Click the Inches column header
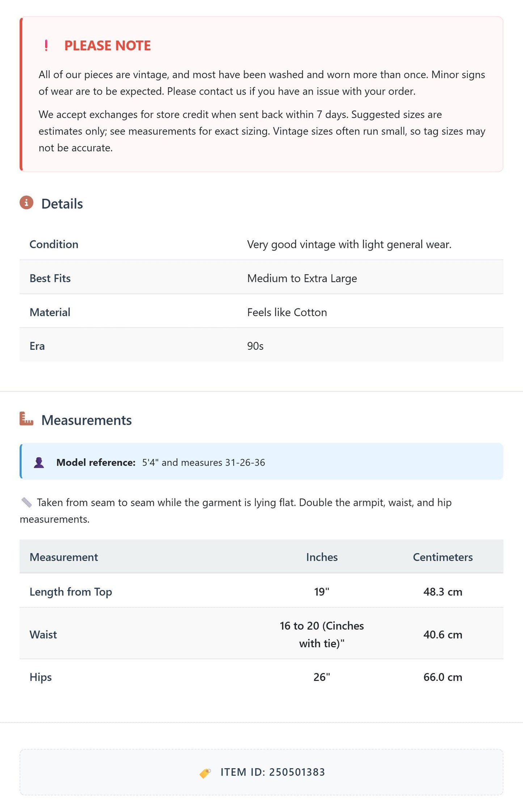523x812 pixels. [322, 557]
